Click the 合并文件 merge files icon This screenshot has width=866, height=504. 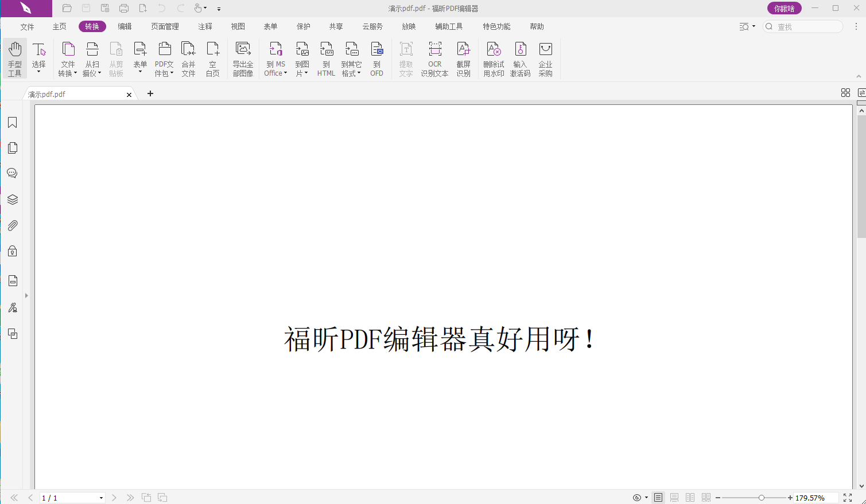(x=188, y=58)
